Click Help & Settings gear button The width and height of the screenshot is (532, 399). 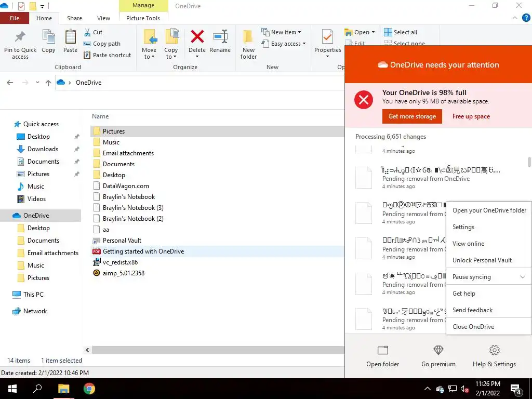click(x=495, y=356)
